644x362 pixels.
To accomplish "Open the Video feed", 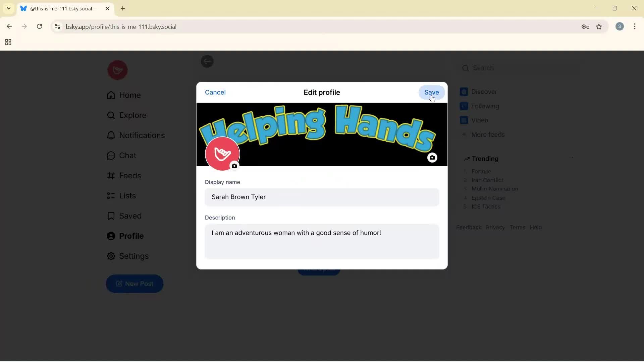I will (479, 120).
